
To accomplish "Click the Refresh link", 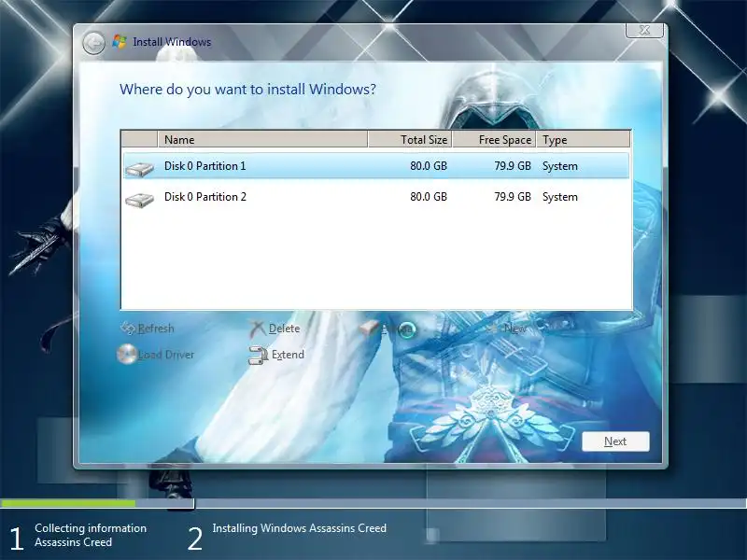I will tap(156, 329).
